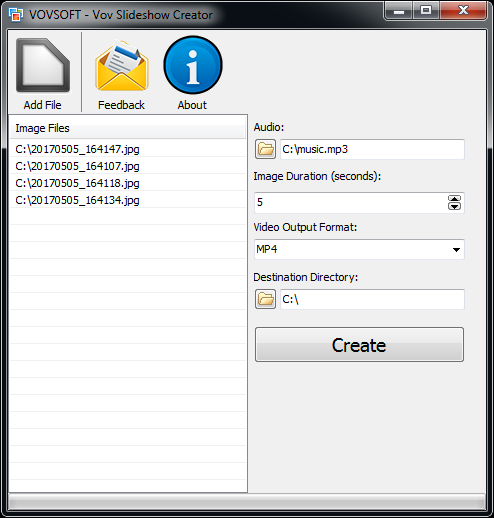Viewport: 494px width, 518px height.
Task: Select row C:\20170505_164134.jpg
Action: (128, 200)
